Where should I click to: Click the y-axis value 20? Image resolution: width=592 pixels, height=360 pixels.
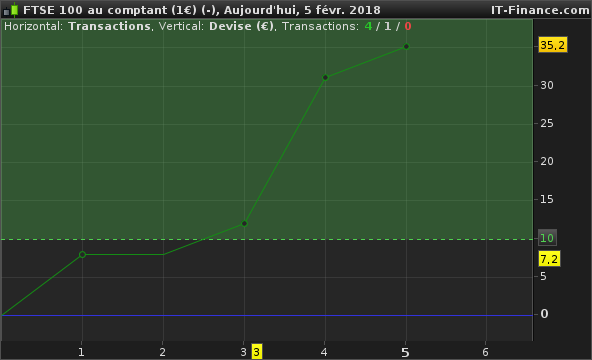pos(547,162)
